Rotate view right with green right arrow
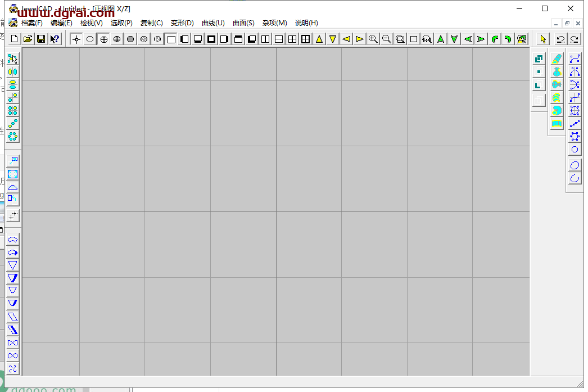The height and width of the screenshot is (392, 588). 481,39
